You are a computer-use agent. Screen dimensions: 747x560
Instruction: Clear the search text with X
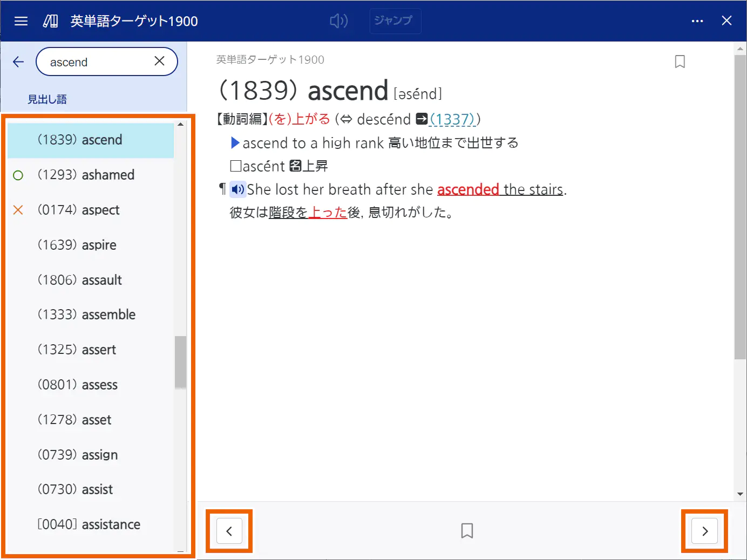coord(159,61)
